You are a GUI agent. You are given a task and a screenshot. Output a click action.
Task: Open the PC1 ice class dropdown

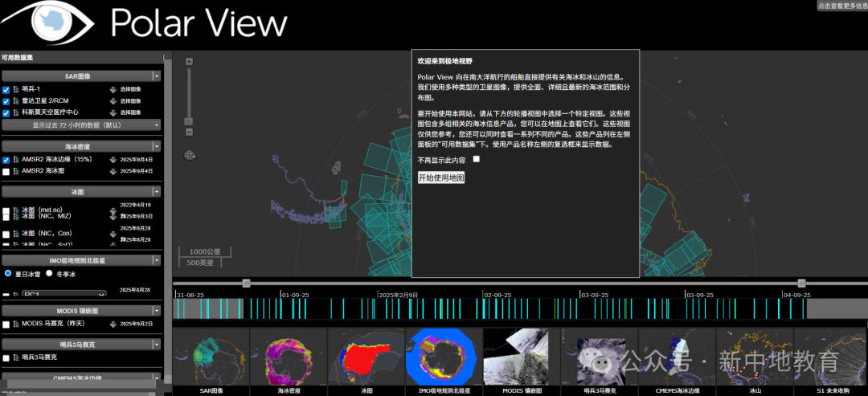63,295
